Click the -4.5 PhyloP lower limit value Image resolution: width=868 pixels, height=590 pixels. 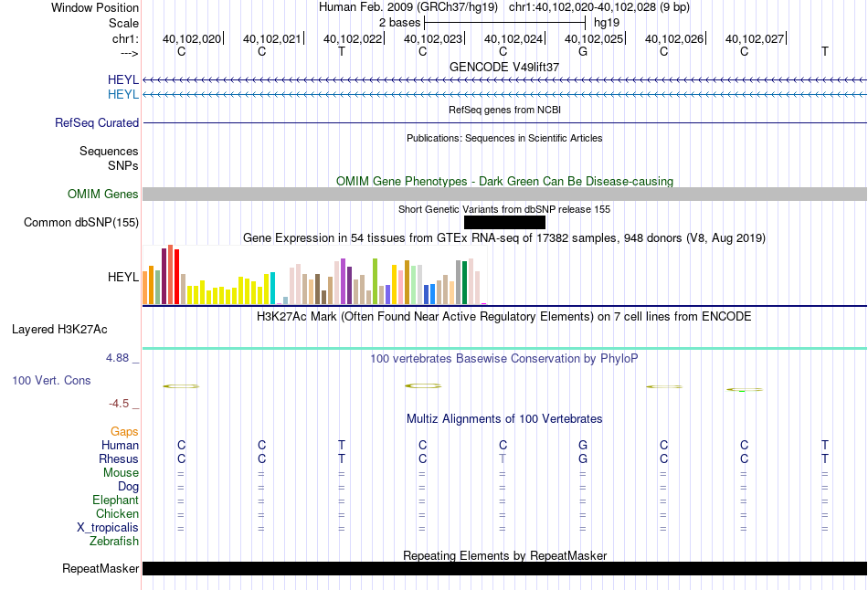click(x=119, y=404)
